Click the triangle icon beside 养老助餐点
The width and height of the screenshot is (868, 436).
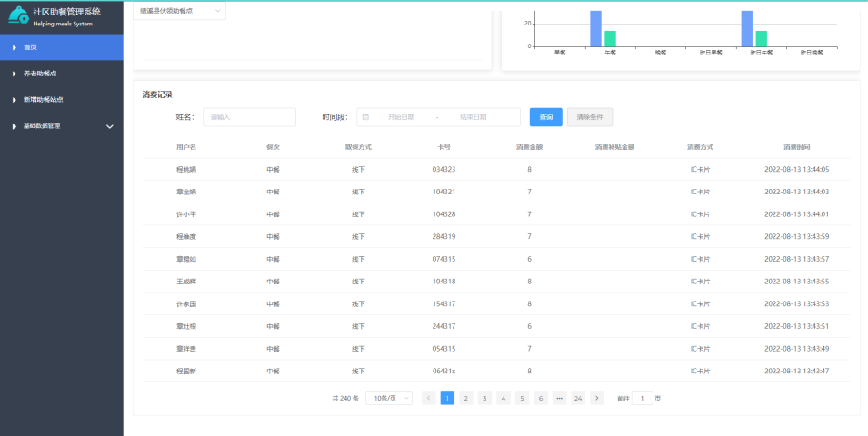click(x=15, y=74)
